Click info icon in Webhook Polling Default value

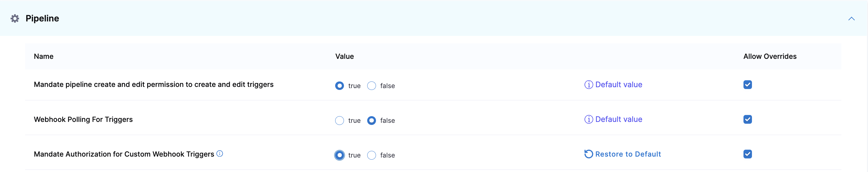click(588, 119)
